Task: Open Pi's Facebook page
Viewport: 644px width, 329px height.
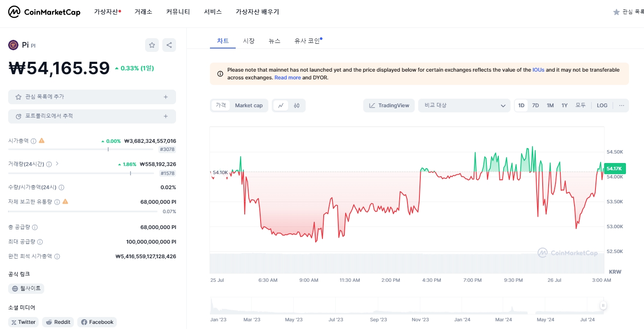Action: pyautogui.click(x=97, y=322)
